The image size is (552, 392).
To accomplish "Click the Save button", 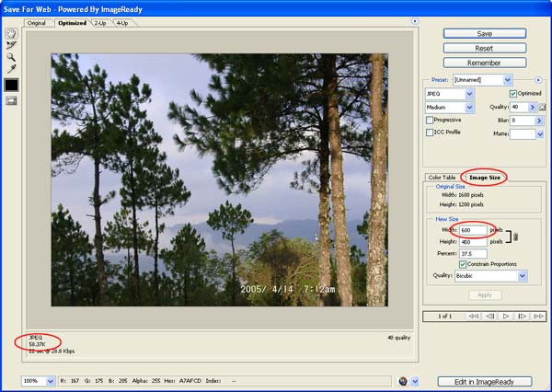I will click(x=484, y=33).
